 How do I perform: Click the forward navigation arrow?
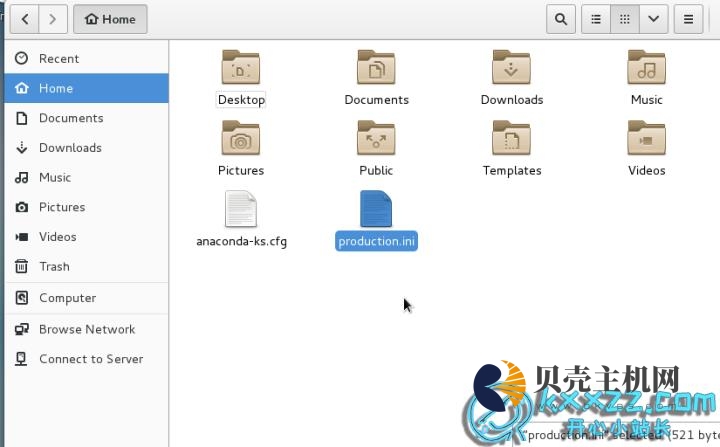click(x=53, y=19)
